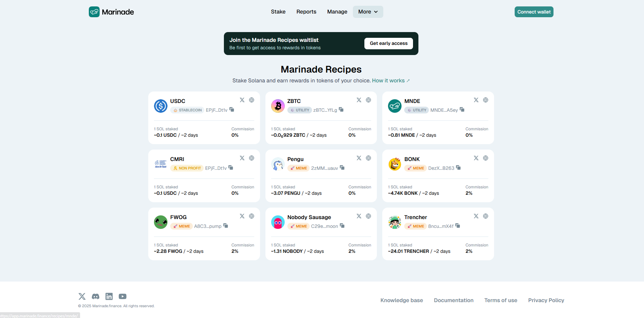Open the YouTube icon in the footer
The image size is (644, 318).
tap(123, 296)
